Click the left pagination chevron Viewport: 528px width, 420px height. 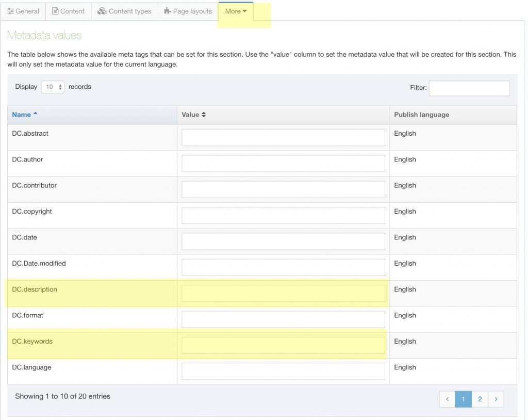point(447,399)
